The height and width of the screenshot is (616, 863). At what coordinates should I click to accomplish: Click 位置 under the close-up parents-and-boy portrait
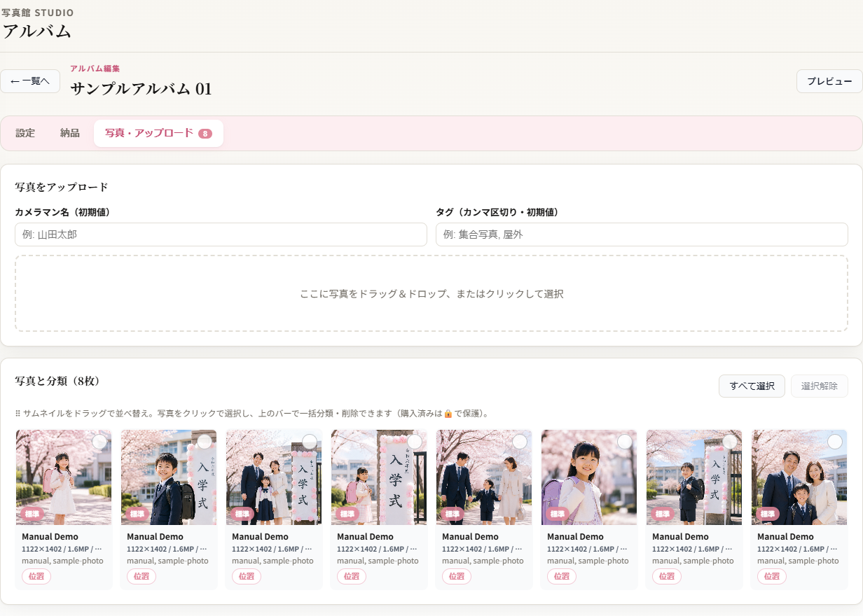point(772,576)
